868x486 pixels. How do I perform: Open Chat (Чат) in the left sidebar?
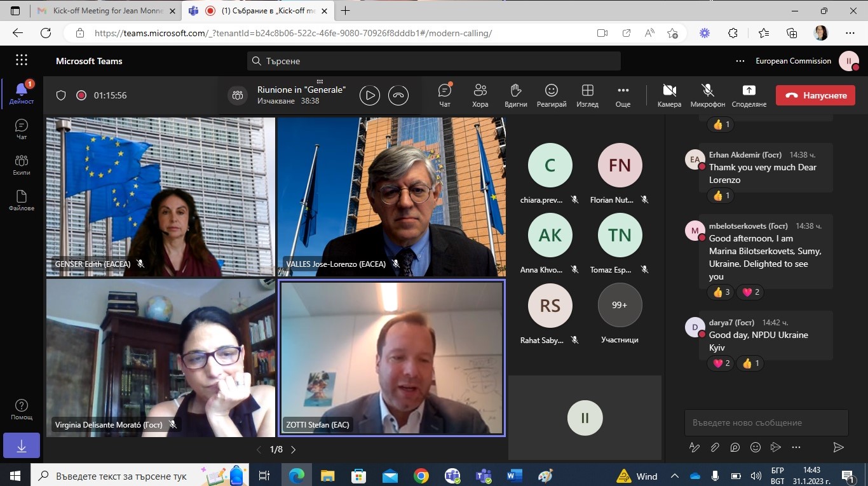[22, 129]
